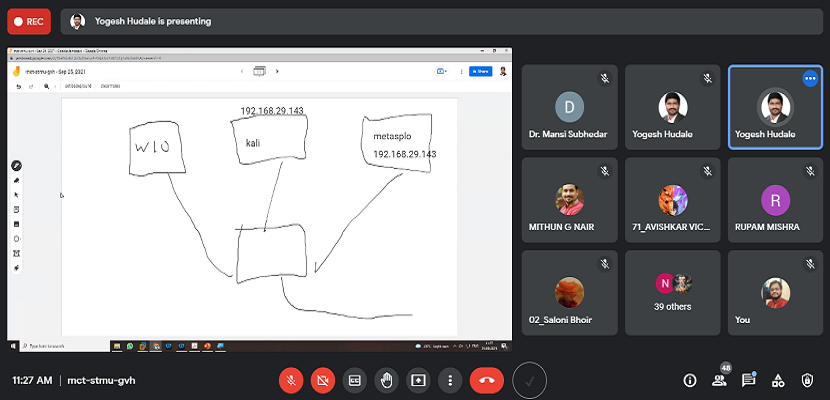Open the Jamboard more actions vertical dots
Viewport: 830px width, 400px height.
pos(461,71)
